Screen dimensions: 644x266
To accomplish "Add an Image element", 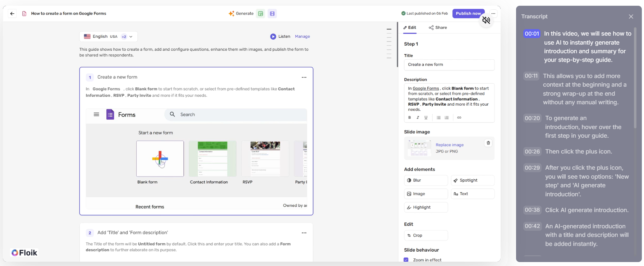I will pos(426,194).
